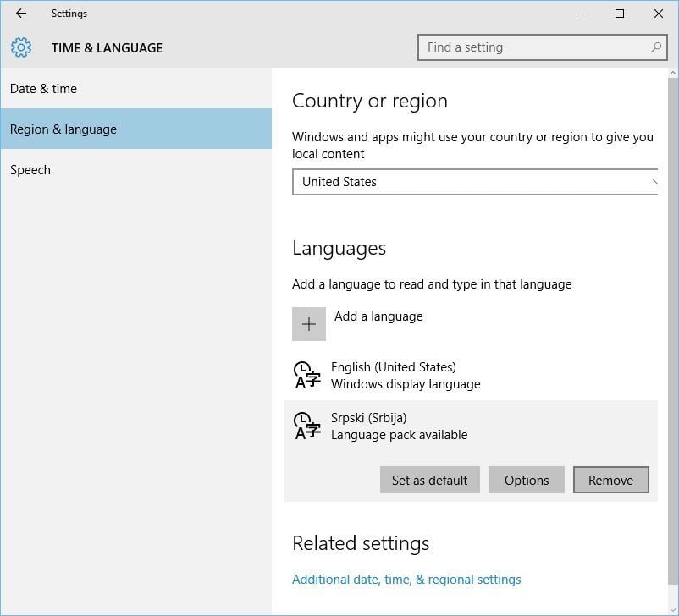Click the plus icon to add language
The image size is (679, 616).
pos(309,324)
